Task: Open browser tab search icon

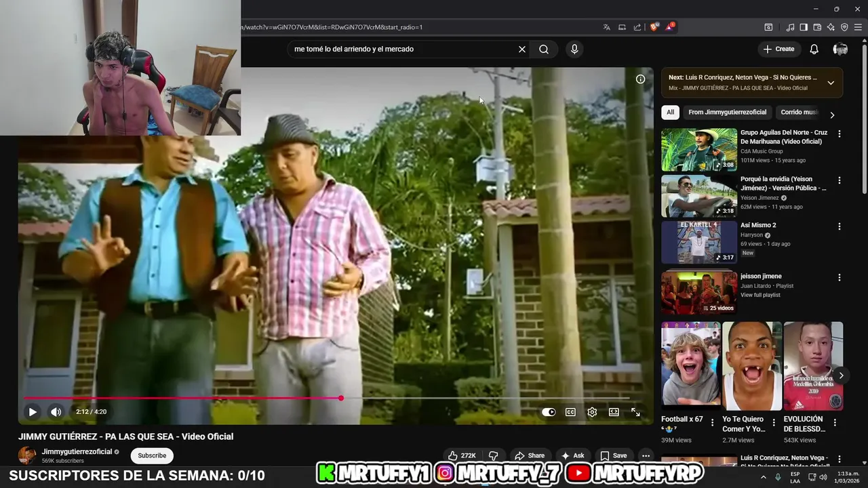Action: [768, 27]
